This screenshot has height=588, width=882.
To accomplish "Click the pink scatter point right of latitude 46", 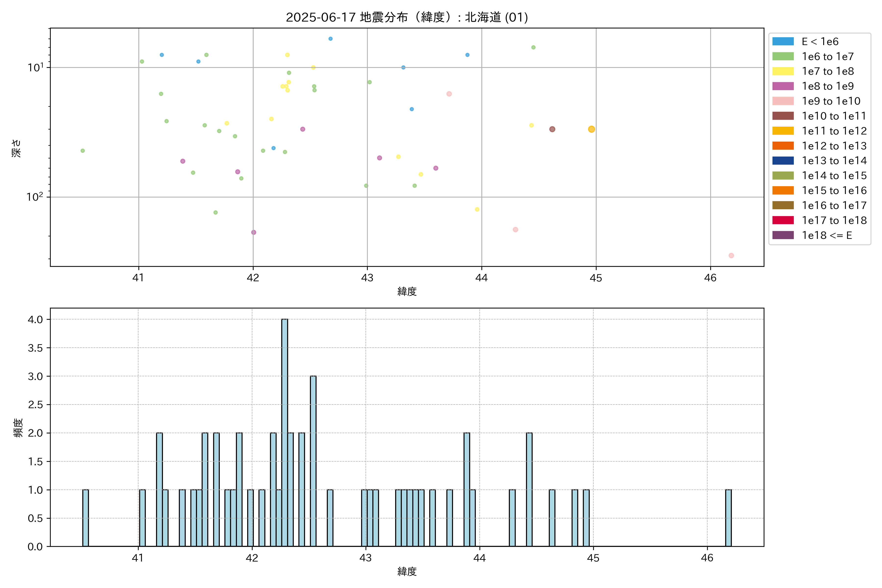I will coord(731,255).
